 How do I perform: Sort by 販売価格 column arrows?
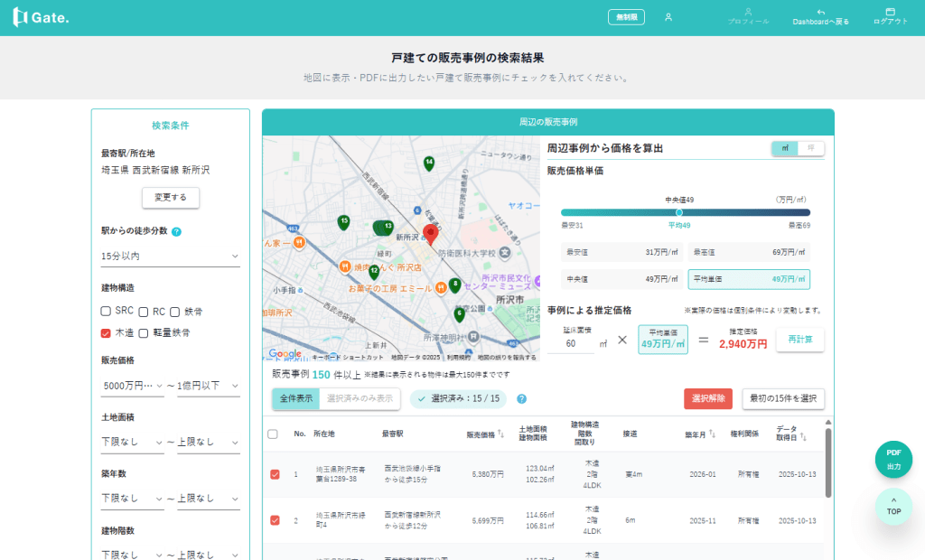coord(500,434)
